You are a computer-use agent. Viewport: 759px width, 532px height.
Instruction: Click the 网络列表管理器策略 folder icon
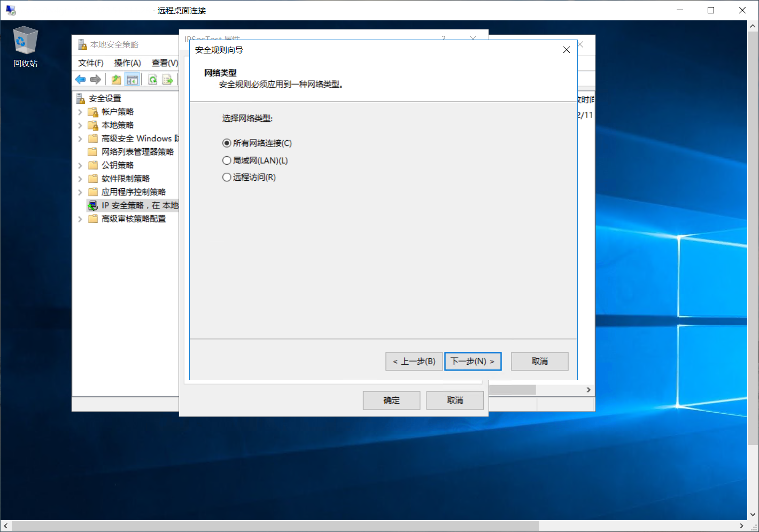point(93,152)
